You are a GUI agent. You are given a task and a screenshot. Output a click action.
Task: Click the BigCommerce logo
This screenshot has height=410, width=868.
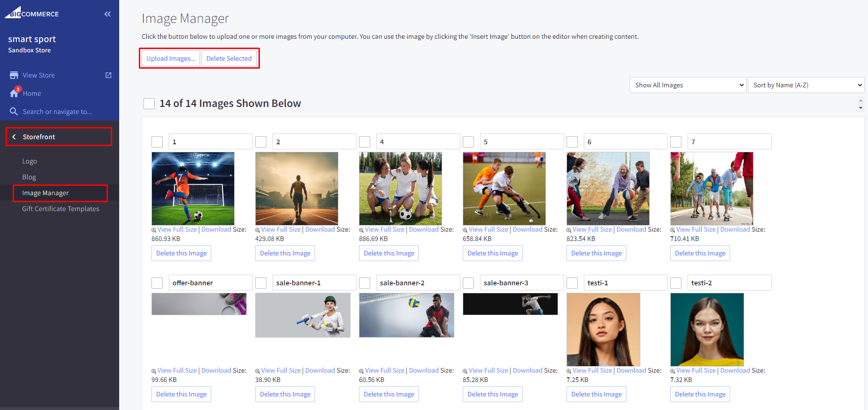[32, 13]
